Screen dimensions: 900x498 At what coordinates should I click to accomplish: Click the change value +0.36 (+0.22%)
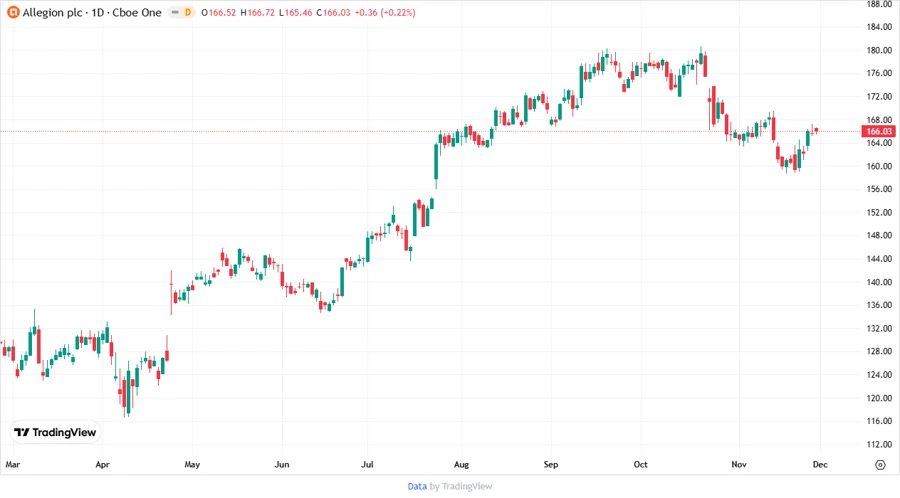[x=385, y=13]
